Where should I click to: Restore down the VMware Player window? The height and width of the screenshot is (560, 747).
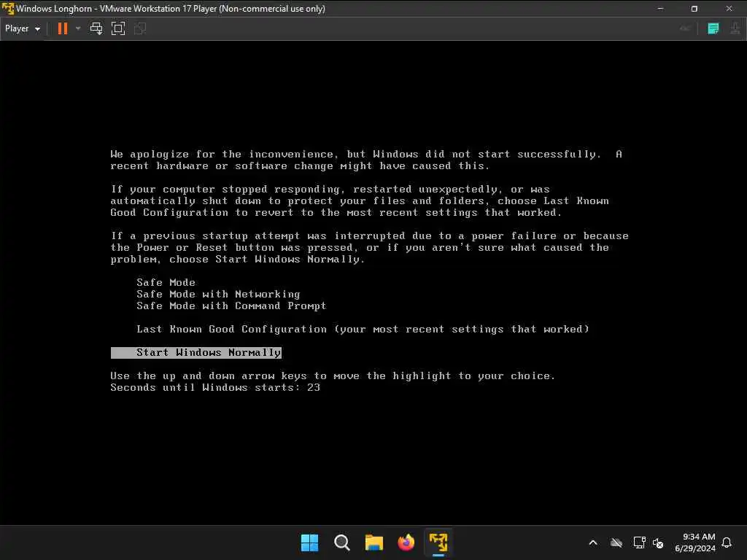click(694, 9)
